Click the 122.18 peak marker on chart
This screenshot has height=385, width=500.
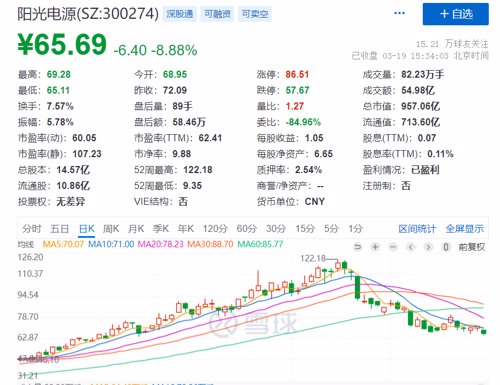click(x=313, y=258)
